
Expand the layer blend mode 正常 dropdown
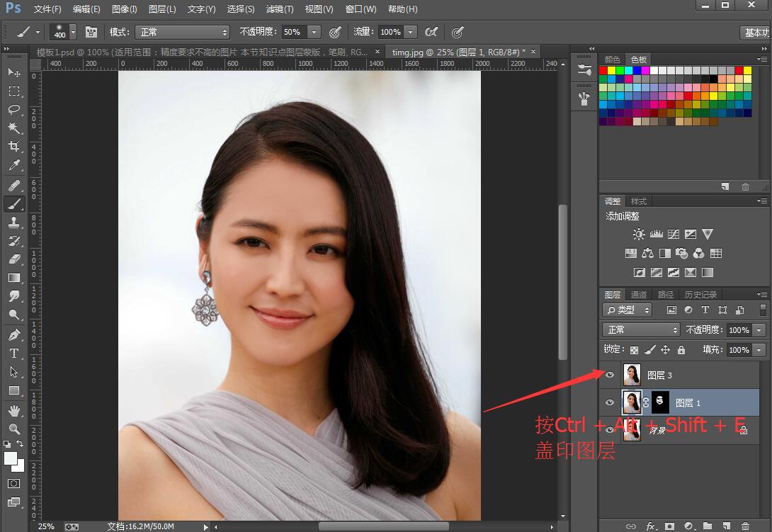pyautogui.click(x=641, y=330)
